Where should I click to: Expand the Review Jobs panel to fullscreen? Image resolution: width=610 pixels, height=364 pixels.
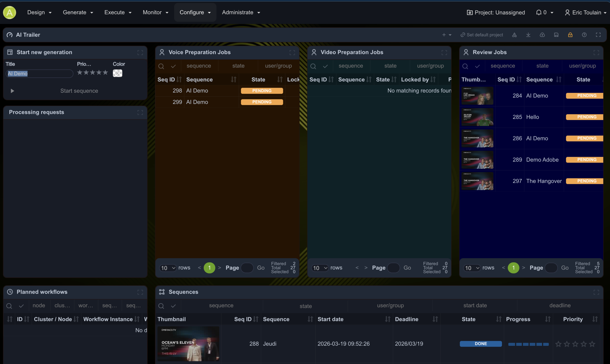(596, 52)
